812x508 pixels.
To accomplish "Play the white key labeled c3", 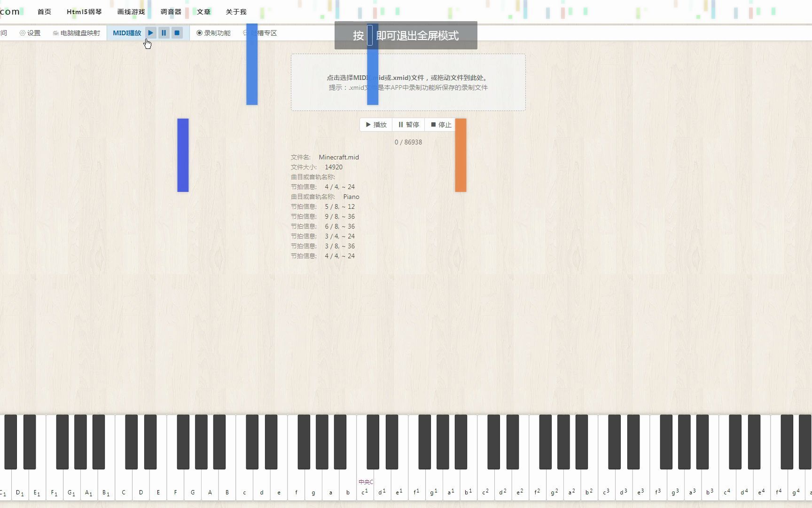I will 606,484.
